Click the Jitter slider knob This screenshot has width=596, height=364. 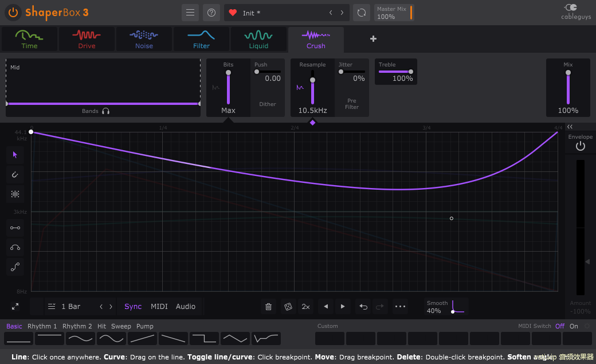341,72
